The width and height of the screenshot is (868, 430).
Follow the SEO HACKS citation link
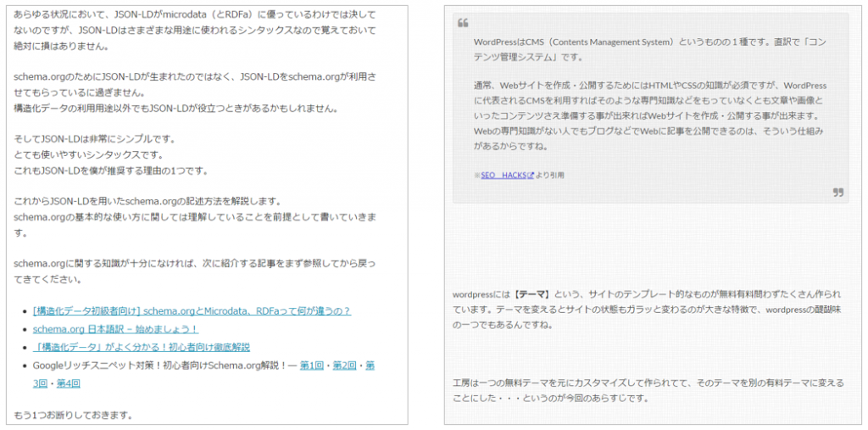pyautogui.click(x=504, y=175)
